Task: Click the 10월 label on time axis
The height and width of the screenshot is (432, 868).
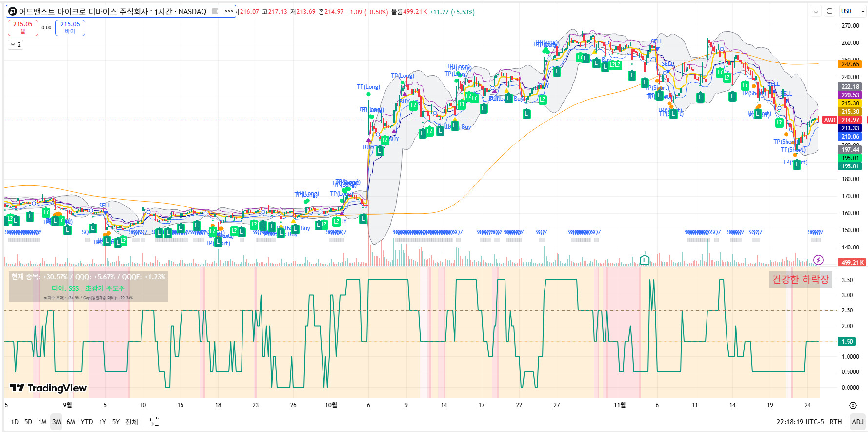Action: tap(331, 405)
